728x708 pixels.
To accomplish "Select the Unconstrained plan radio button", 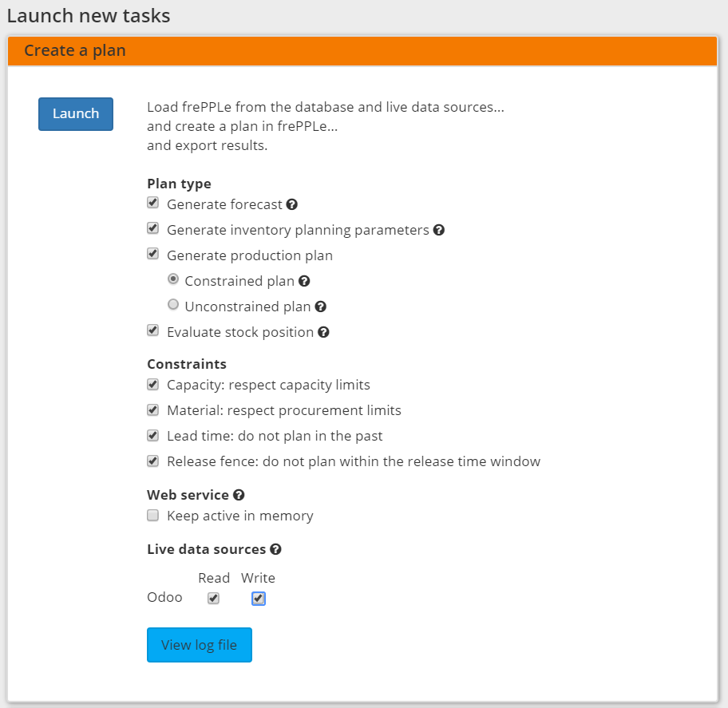I will coord(173,306).
